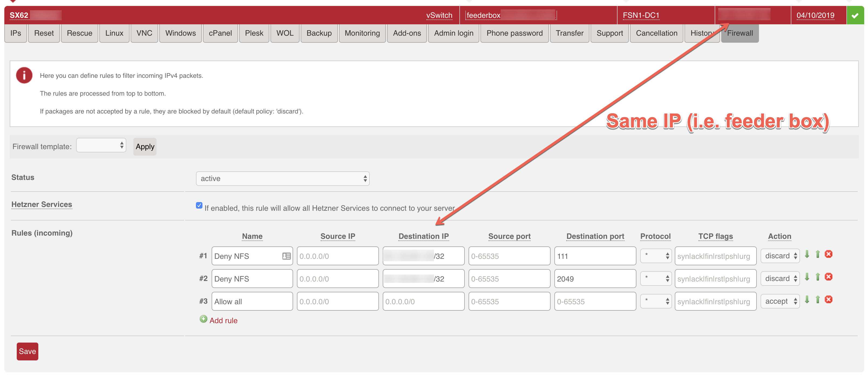Move rule #2 up with green arrow

(818, 277)
